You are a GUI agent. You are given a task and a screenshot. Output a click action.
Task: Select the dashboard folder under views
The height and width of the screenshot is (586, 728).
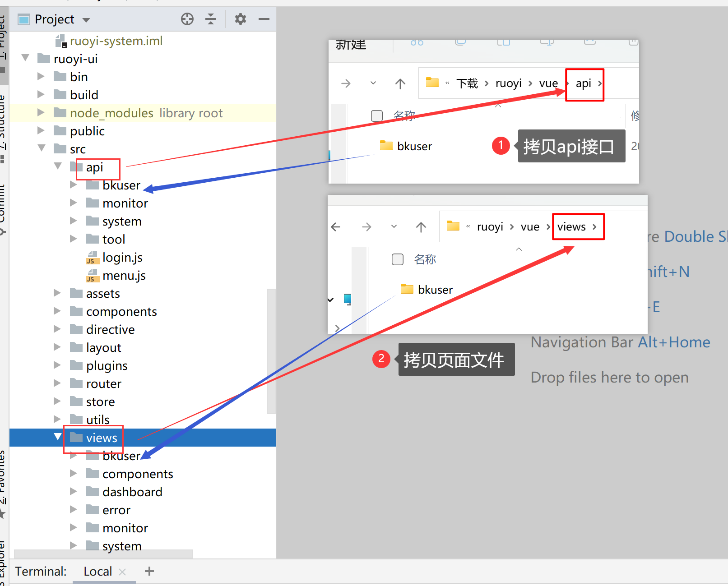click(132, 492)
